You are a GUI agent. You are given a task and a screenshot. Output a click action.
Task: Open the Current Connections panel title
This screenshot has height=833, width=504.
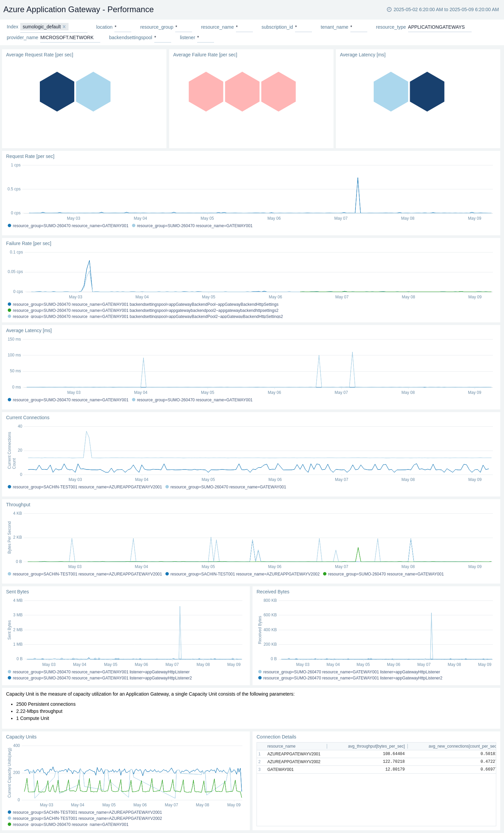coord(28,418)
